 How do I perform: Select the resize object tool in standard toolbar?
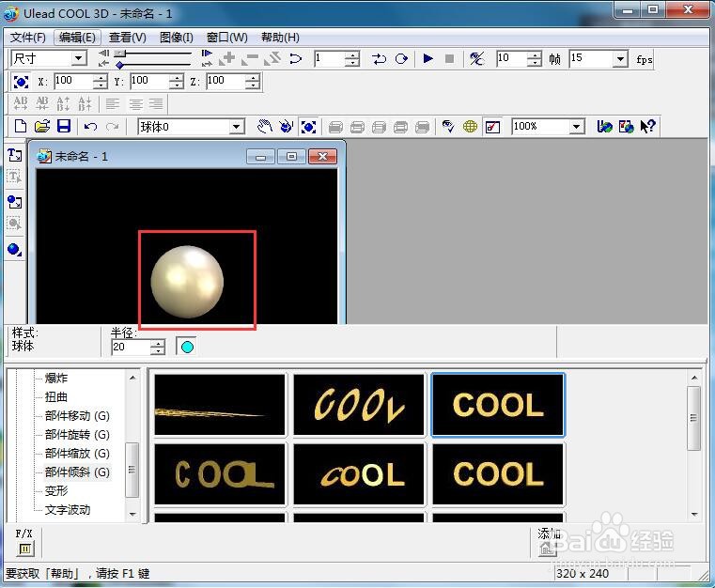click(x=309, y=127)
